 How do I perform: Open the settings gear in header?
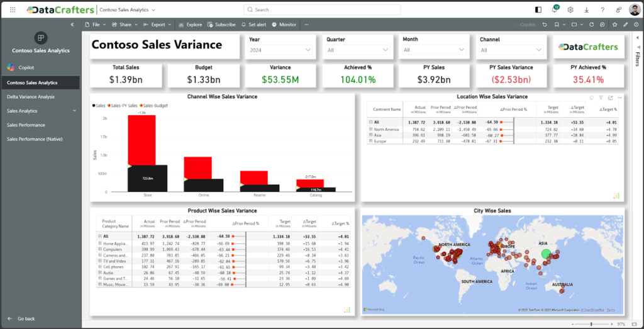coord(570,10)
